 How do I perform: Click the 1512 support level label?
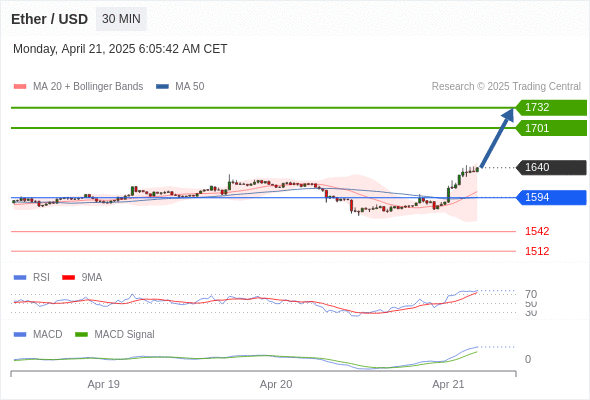pos(537,251)
